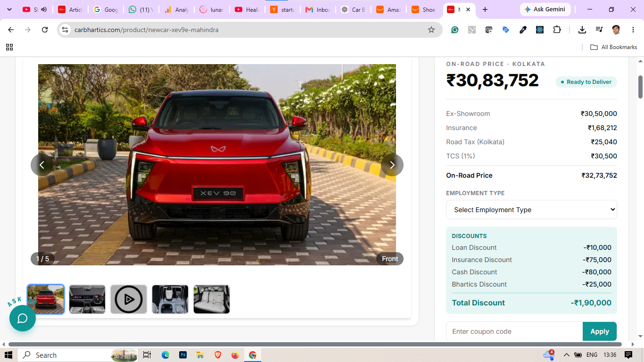Click the Road Tax (Kolkata) label
This screenshot has width=644, height=362.
click(475, 142)
